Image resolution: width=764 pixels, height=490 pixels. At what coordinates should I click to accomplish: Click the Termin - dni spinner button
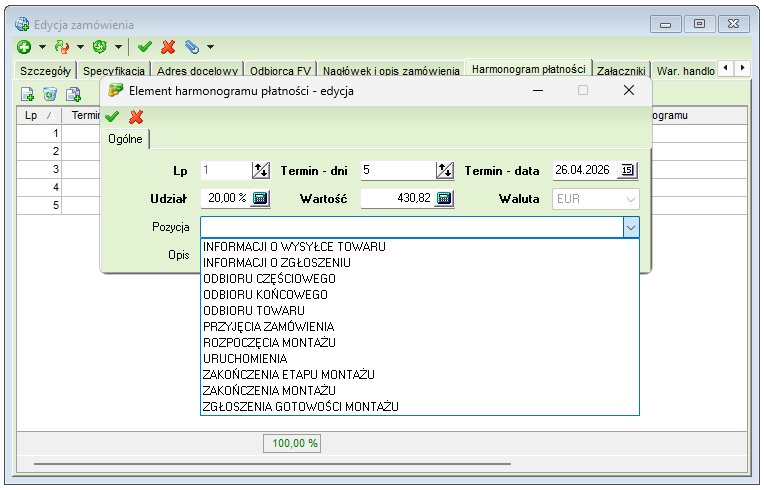click(x=444, y=170)
